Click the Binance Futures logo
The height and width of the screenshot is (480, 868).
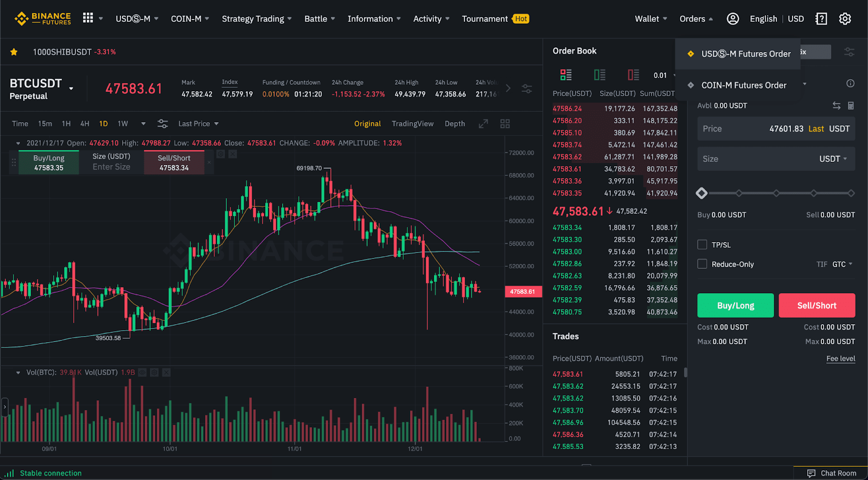(x=43, y=18)
